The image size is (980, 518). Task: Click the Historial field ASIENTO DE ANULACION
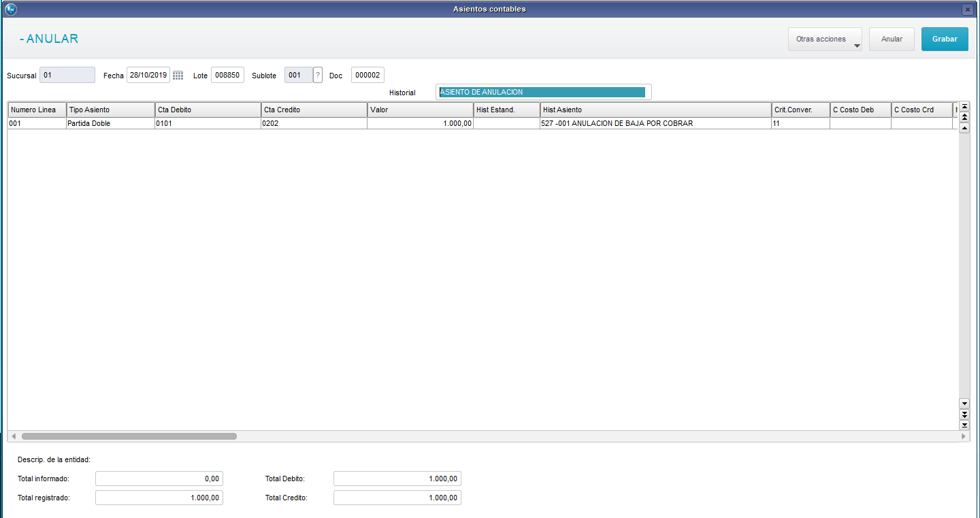coord(544,92)
